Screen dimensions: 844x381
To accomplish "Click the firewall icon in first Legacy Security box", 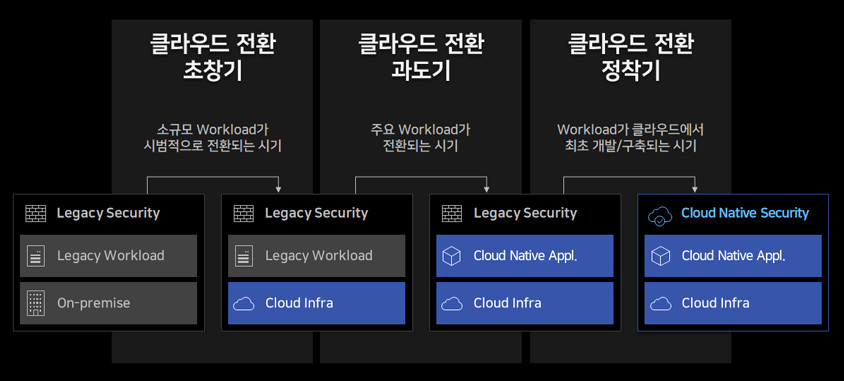I will pos(36,213).
